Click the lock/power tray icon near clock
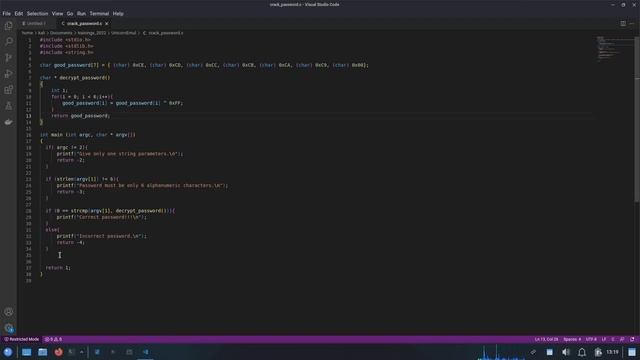 pos(598,352)
